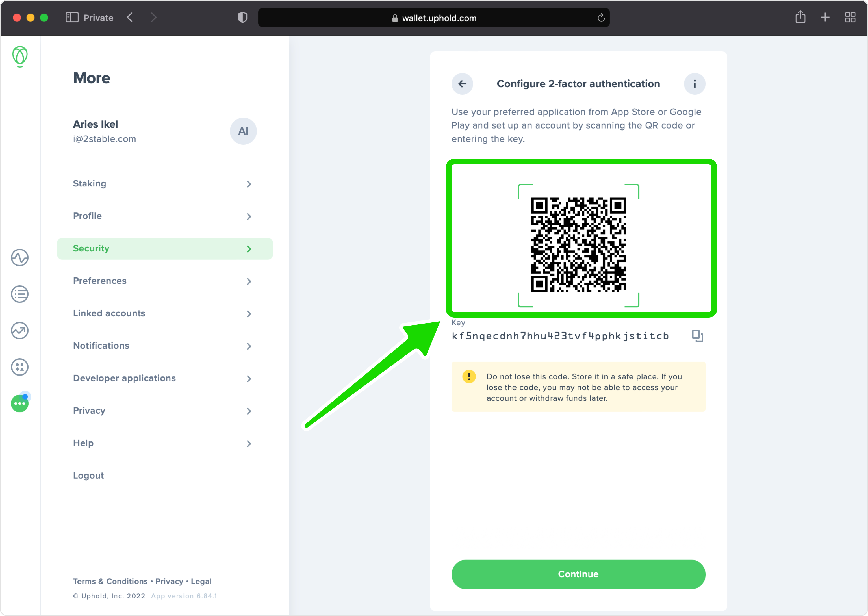
Task: Click the Private window label
Action: point(98,18)
